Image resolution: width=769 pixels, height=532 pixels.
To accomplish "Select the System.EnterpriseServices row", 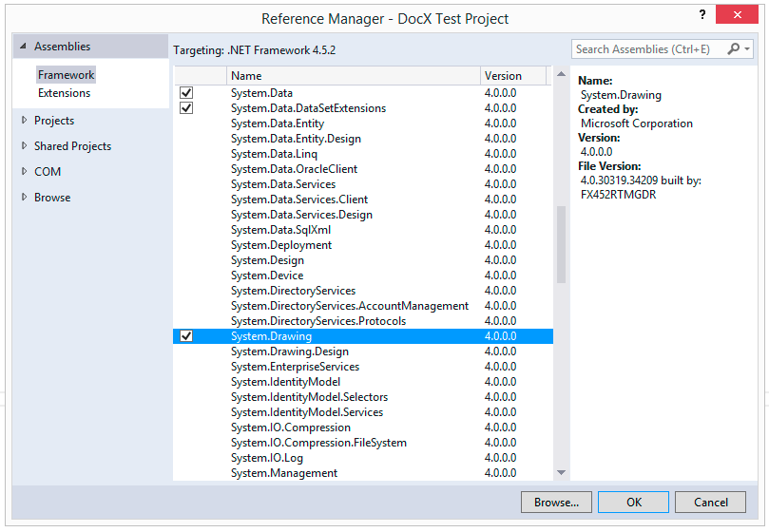I will pos(363,367).
